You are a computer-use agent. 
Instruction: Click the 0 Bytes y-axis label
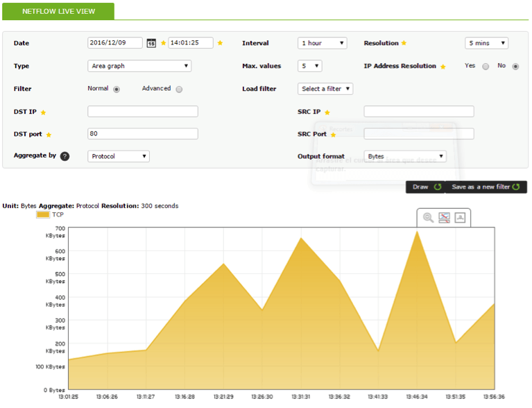[54, 390]
